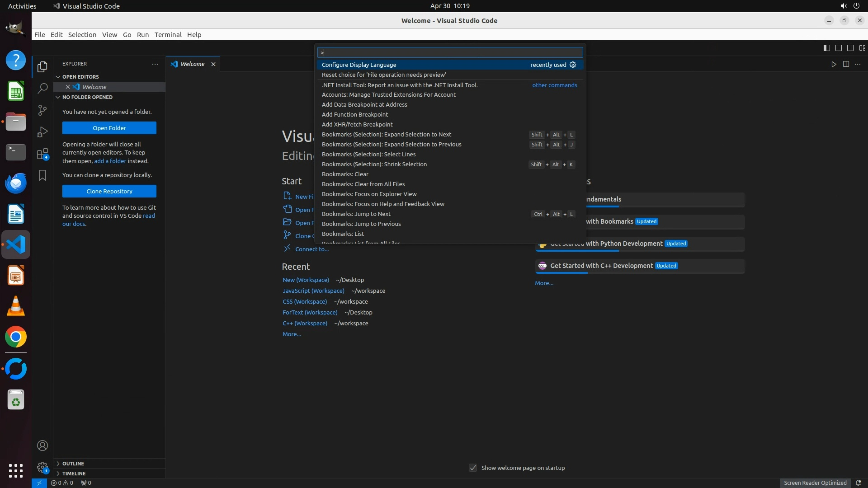Expand the Outline section
Viewport: 868px width, 488px height.
pos(73,464)
